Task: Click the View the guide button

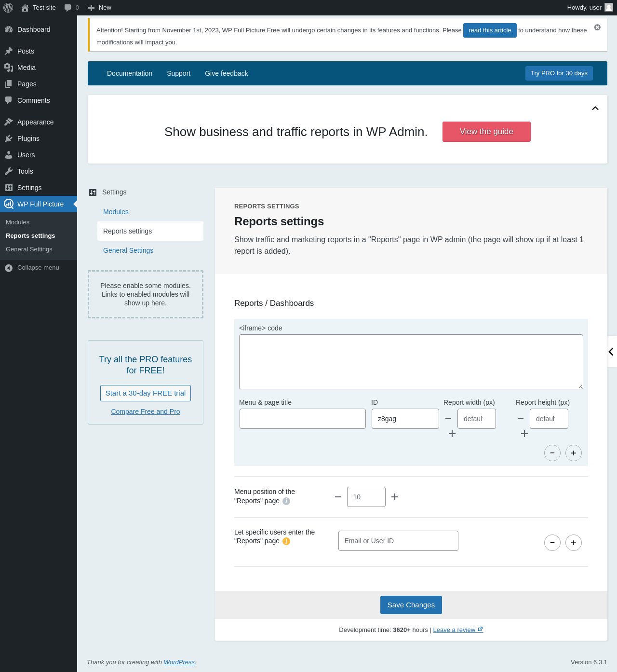Action: 486,132
